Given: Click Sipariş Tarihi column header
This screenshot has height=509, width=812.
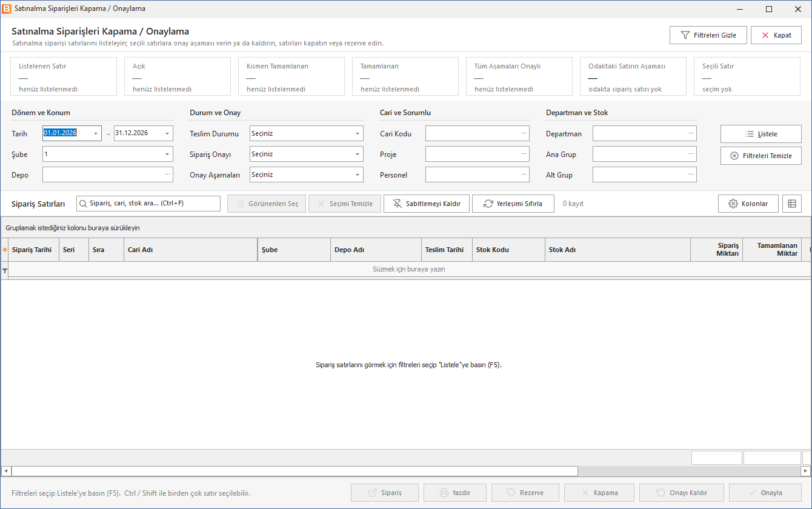Looking at the screenshot, I should point(33,250).
